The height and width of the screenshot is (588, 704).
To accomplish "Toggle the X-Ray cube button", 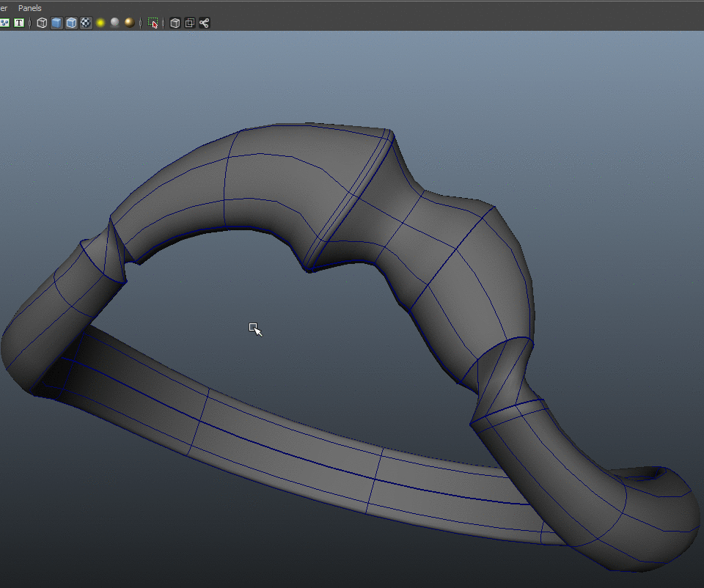I will point(175,23).
